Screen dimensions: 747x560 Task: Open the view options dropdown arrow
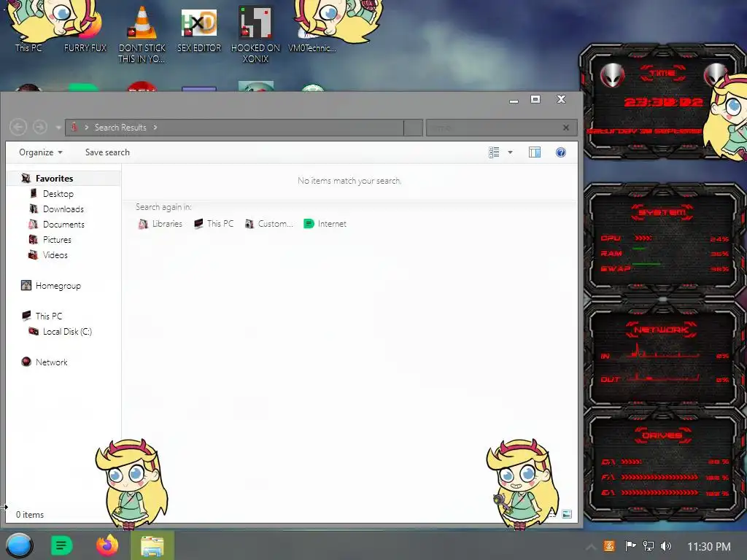pos(510,152)
